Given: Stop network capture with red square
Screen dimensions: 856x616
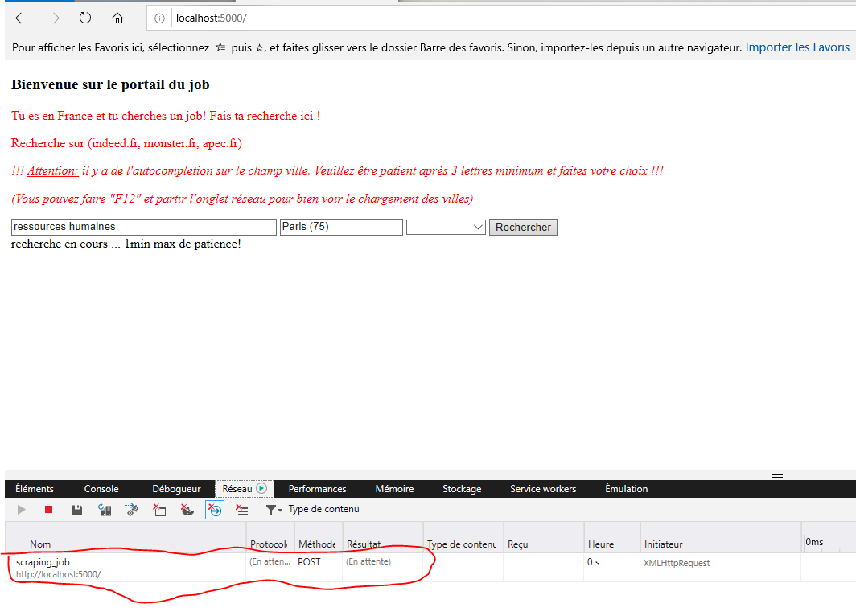Looking at the screenshot, I should coord(48,510).
